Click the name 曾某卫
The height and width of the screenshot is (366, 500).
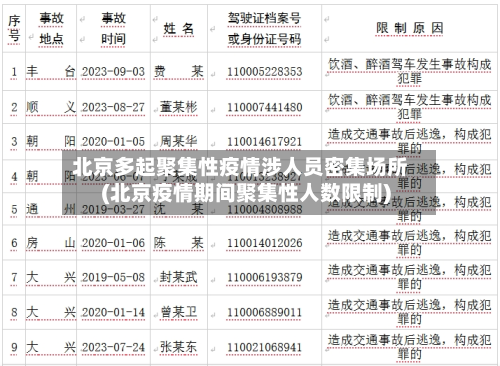pyautogui.click(x=178, y=312)
